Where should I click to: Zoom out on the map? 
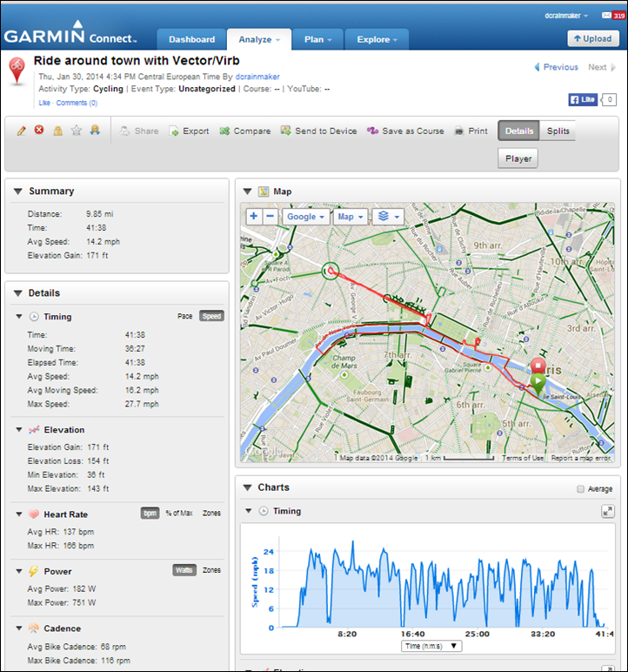pos(270,217)
